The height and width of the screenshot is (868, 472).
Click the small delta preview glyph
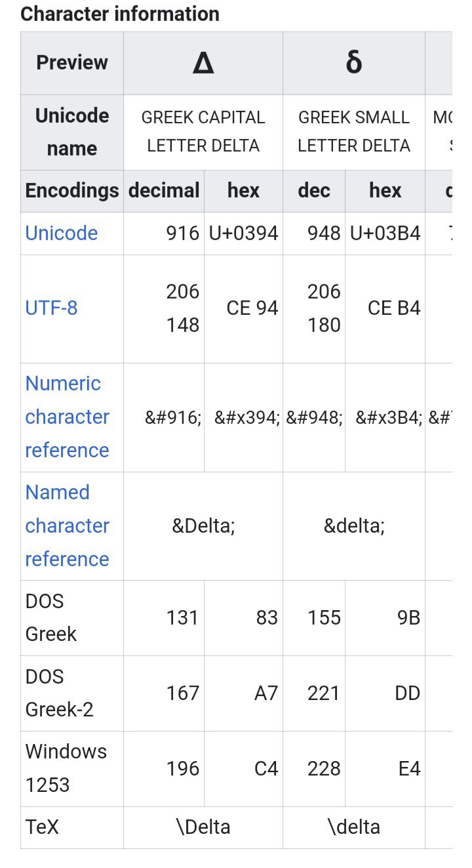353,63
